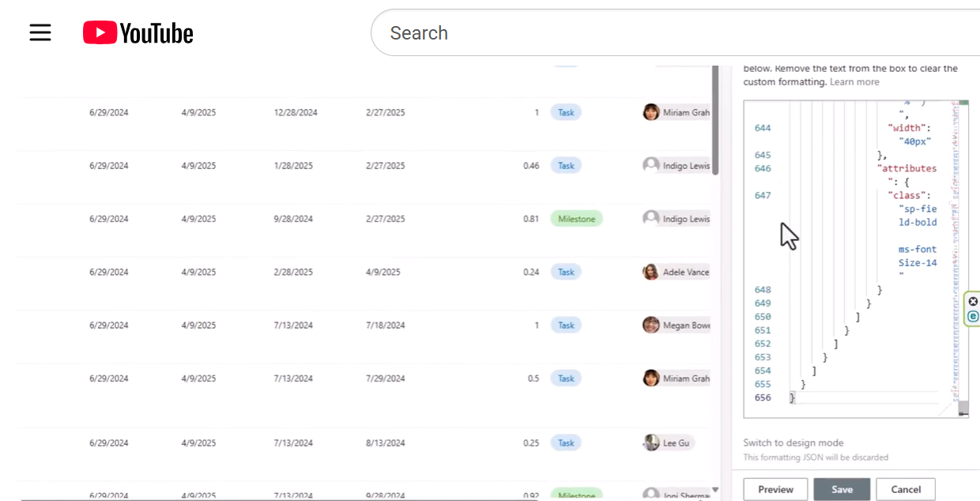
Task: Open the YouTube navigation hamburger menu
Action: (40, 32)
